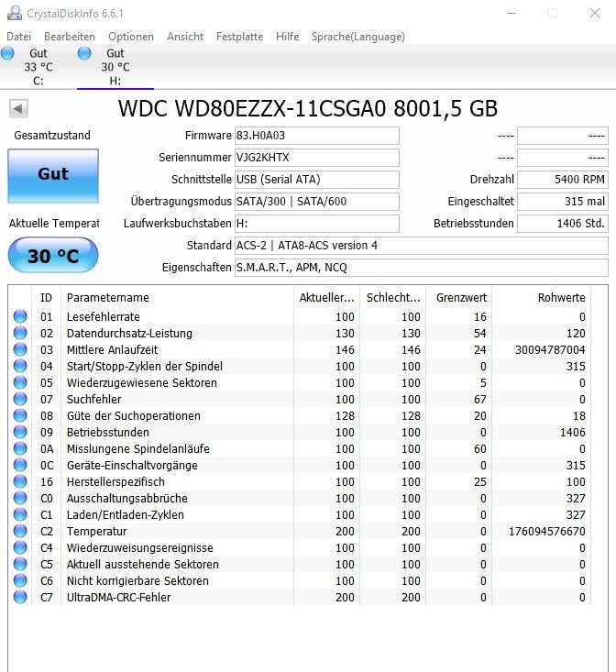Switch to drive C: disk tab
616x672 pixels.
pyautogui.click(x=38, y=67)
